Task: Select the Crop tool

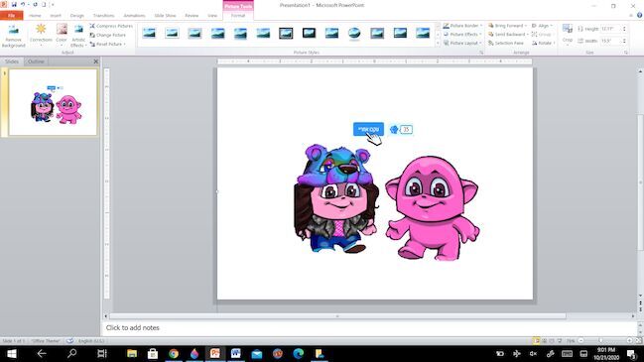Action: 568,34
